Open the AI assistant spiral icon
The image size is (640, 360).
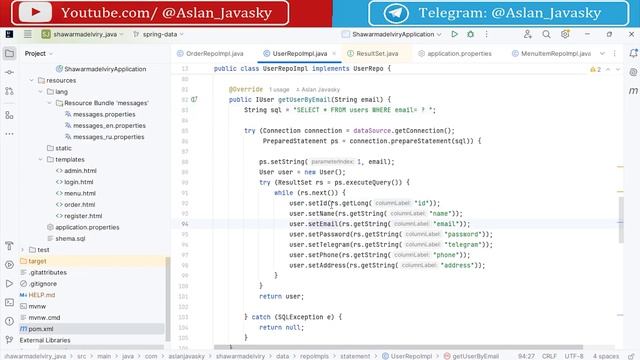[633, 72]
